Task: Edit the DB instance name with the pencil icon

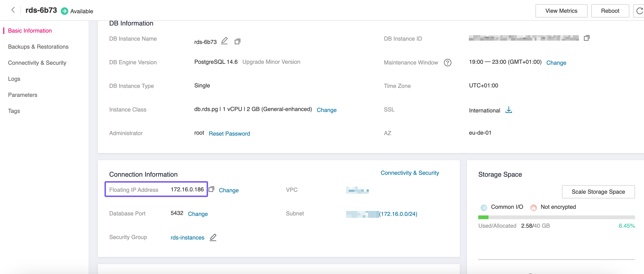Action: point(224,41)
